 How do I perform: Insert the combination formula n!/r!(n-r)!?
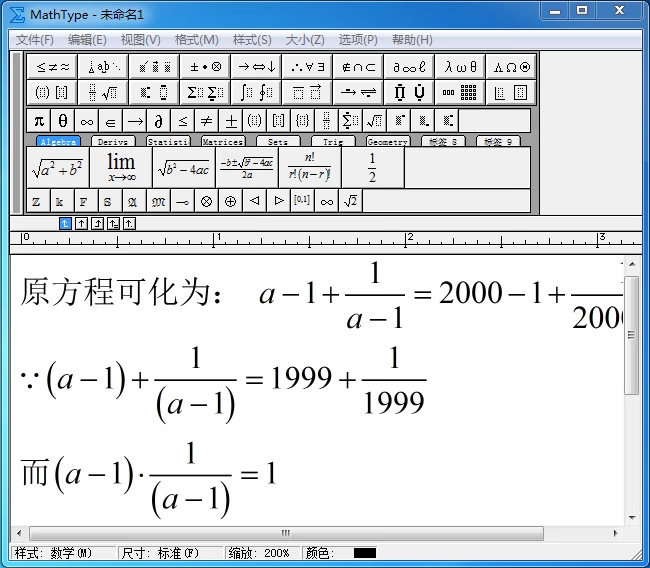(x=309, y=168)
